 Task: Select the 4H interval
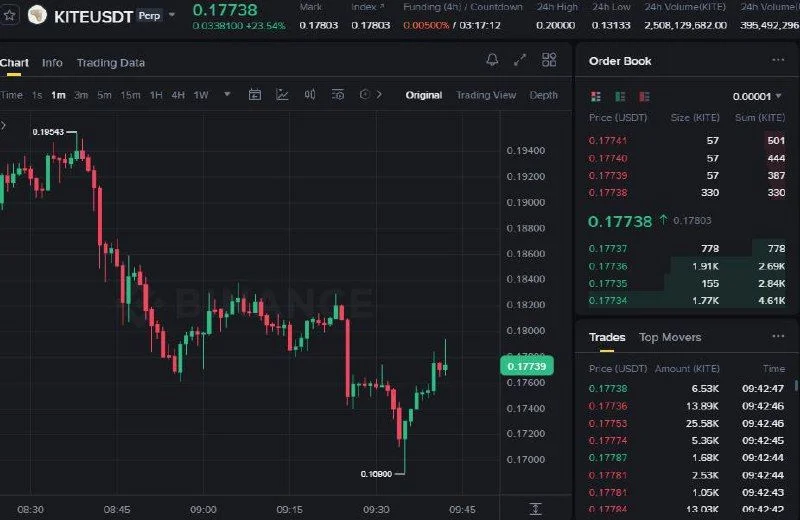pos(178,95)
